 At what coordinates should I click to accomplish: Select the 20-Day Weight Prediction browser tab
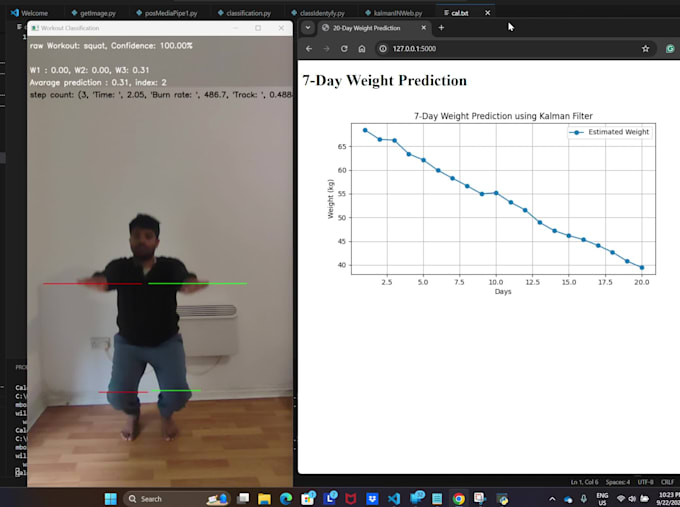374,28
